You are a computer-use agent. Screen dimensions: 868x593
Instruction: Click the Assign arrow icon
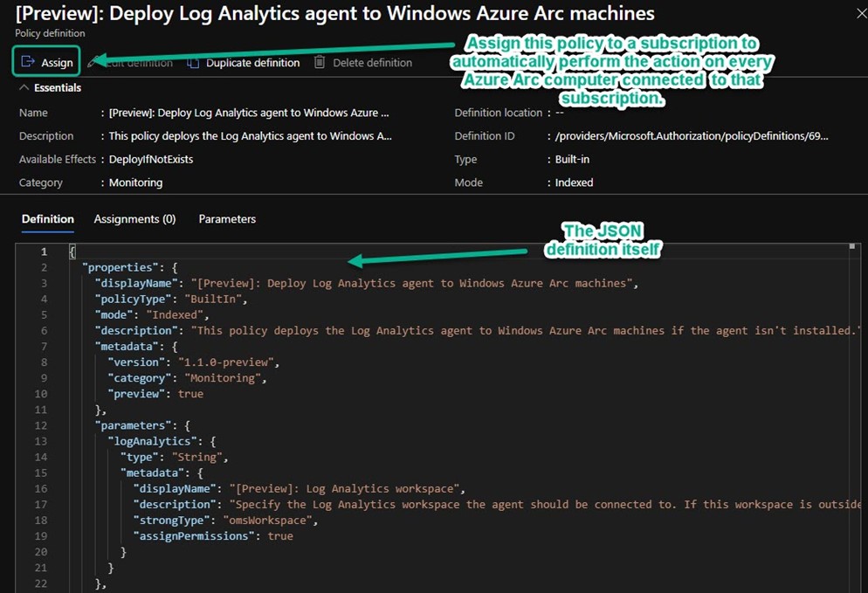(x=28, y=62)
